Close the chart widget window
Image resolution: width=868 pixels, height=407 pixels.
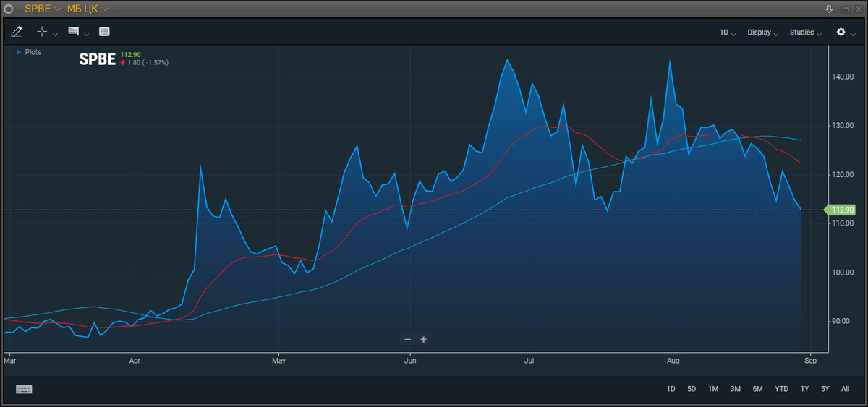[859, 9]
